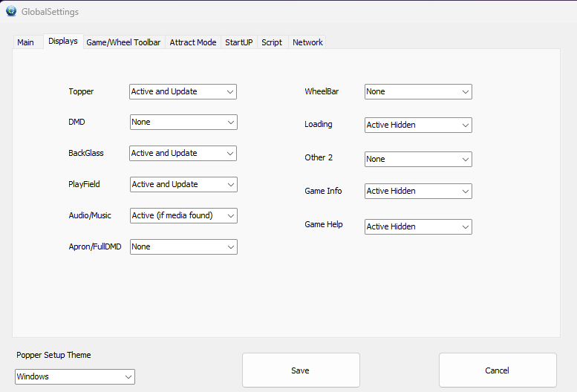Click the WheelBar label
577x392 pixels.
click(322, 91)
